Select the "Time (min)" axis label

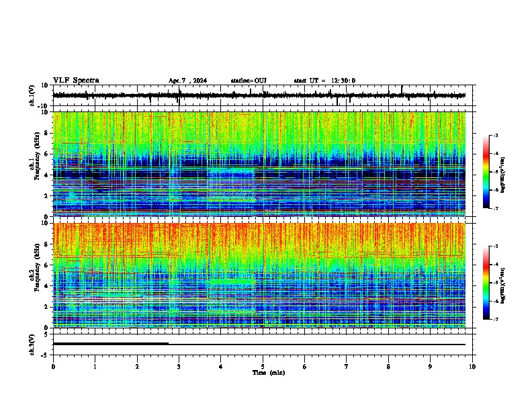[x=269, y=373]
